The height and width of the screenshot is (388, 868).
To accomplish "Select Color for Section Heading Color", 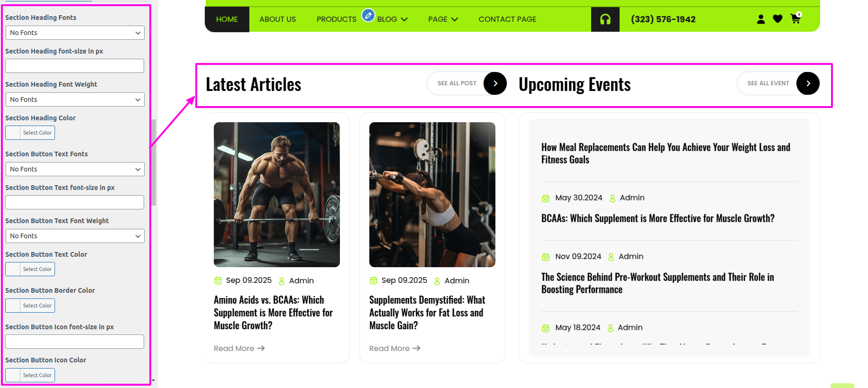I will click(30, 133).
